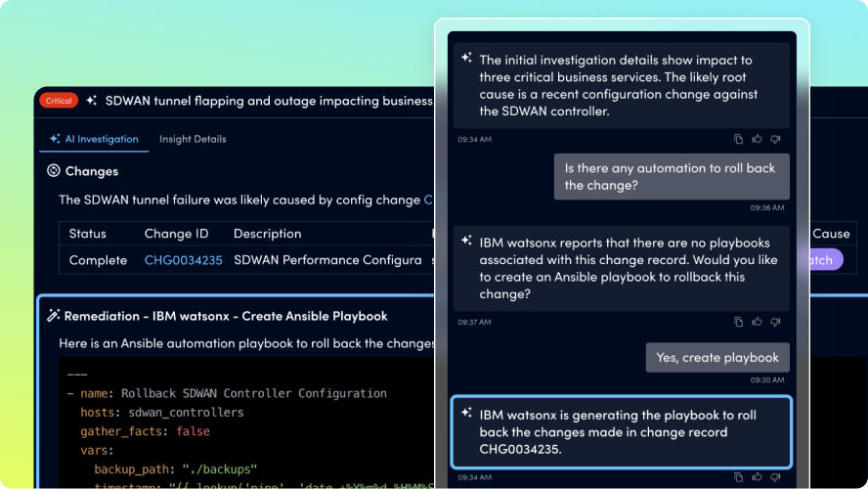Copy the 'no playbooks' watsonx response
868x489 pixels.
pos(739,321)
